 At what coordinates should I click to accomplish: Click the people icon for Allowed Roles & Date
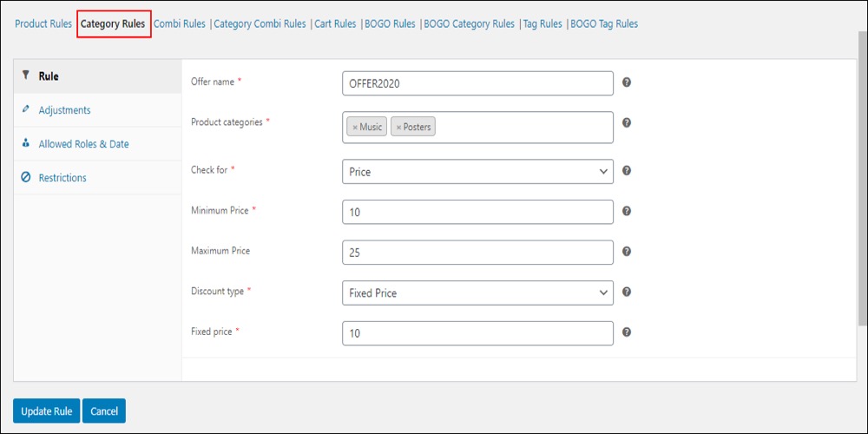(x=25, y=143)
